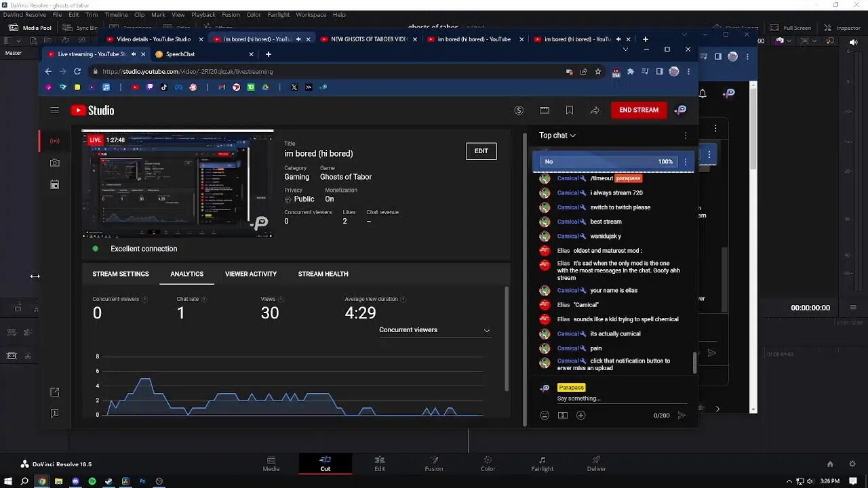The image size is (868, 488).
Task: Open a new tab next to SpeechChat
Action: (269, 54)
